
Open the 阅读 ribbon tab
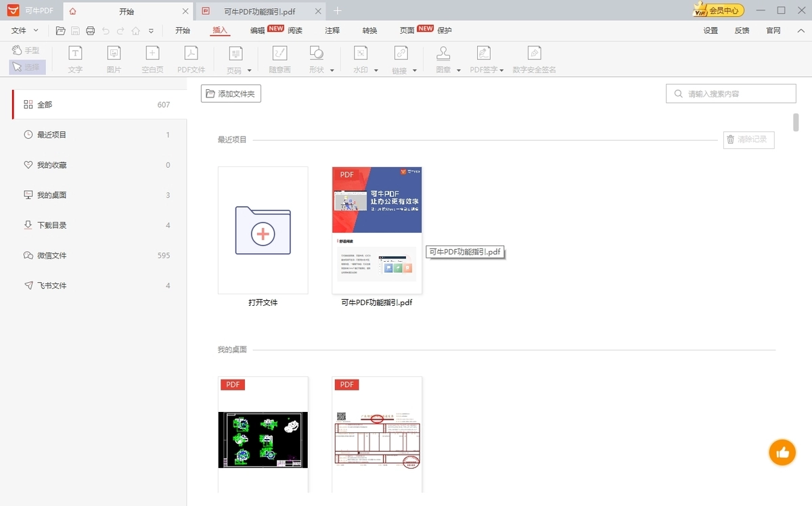click(x=295, y=30)
